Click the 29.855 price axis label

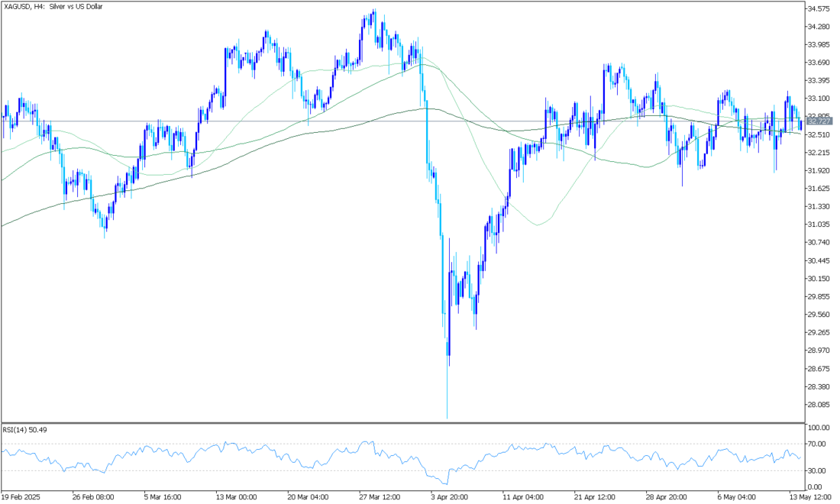click(x=819, y=297)
